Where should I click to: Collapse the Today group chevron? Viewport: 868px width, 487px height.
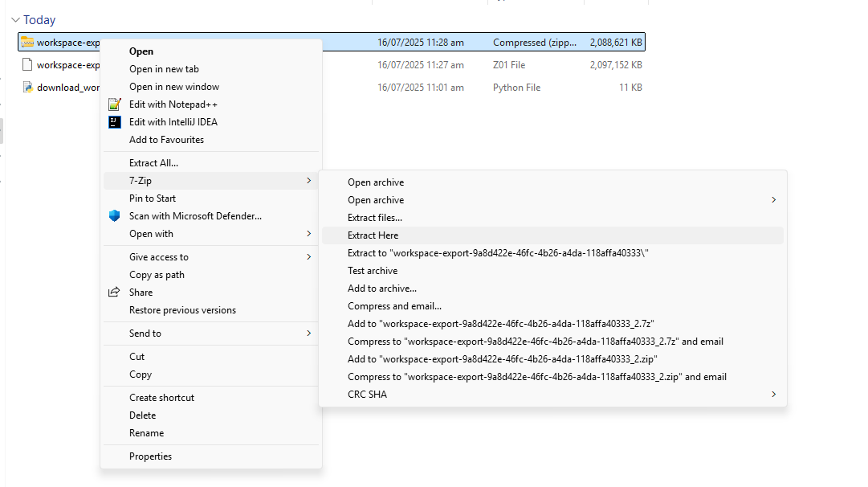15,19
